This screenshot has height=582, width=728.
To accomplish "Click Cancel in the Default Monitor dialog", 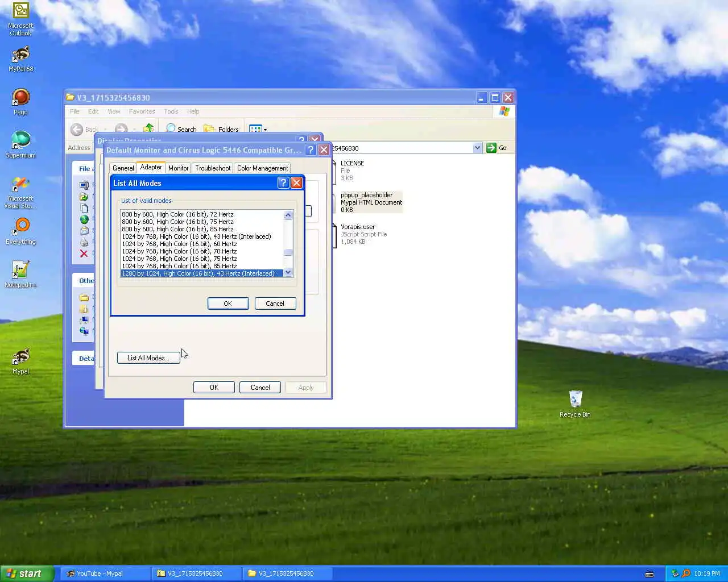I will [260, 388].
